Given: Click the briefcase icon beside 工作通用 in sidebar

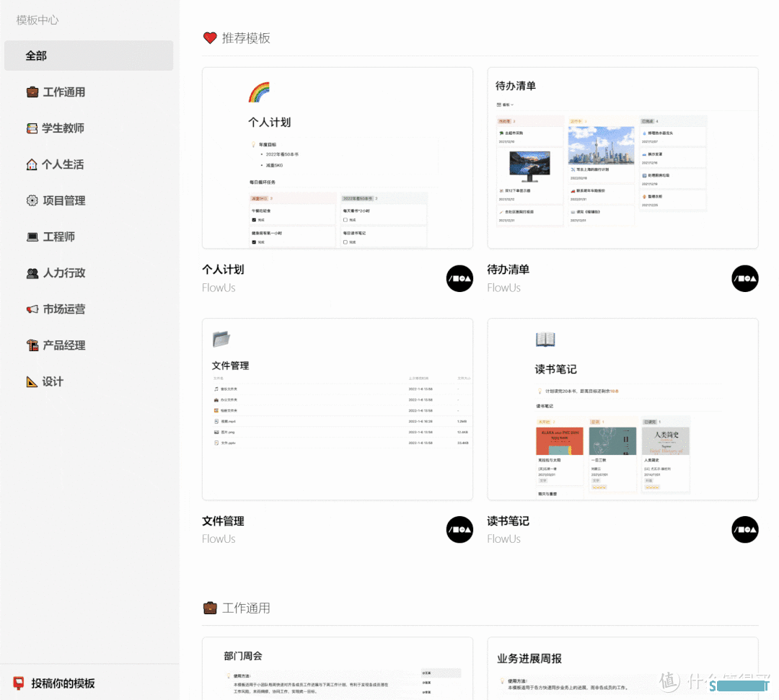Looking at the screenshot, I should pyautogui.click(x=32, y=92).
